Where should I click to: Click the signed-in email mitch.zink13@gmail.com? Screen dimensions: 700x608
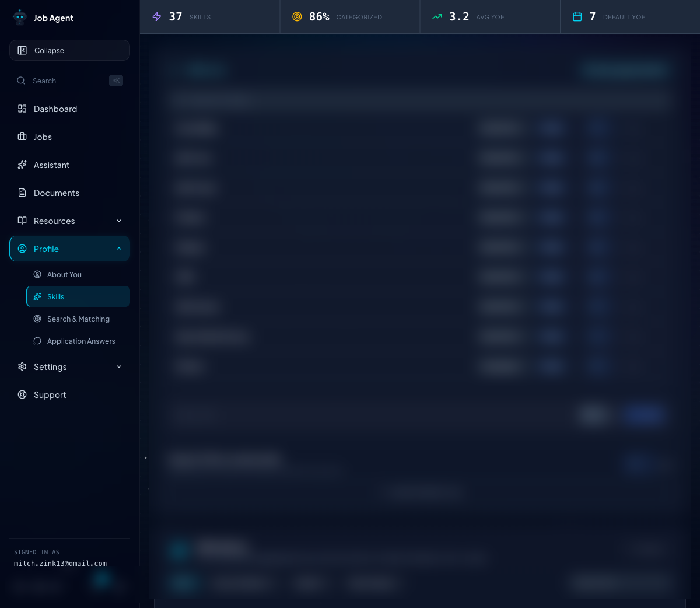coord(60,564)
